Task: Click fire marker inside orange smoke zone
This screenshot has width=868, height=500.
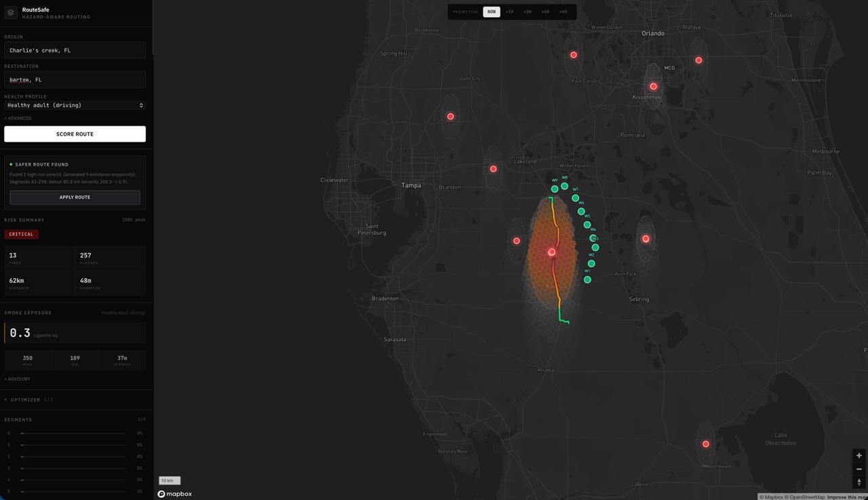Action: pos(552,252)
